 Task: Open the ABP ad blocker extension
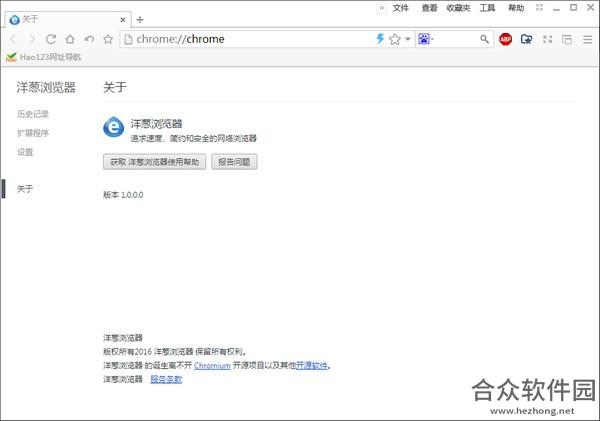[505, 39]
